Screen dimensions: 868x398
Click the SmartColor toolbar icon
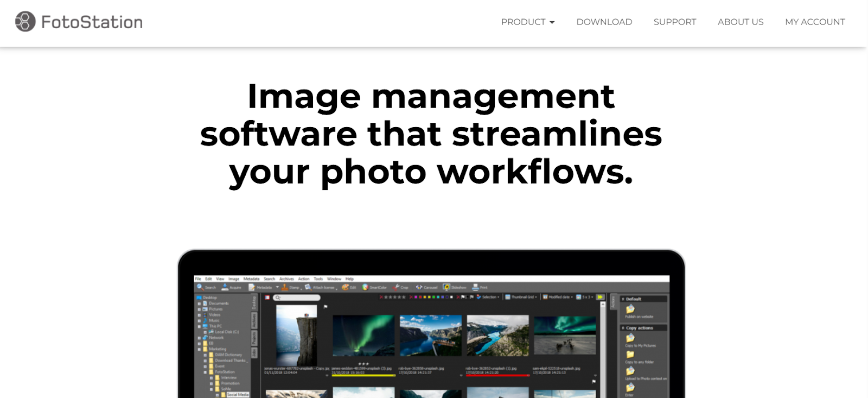click(365, 287)
